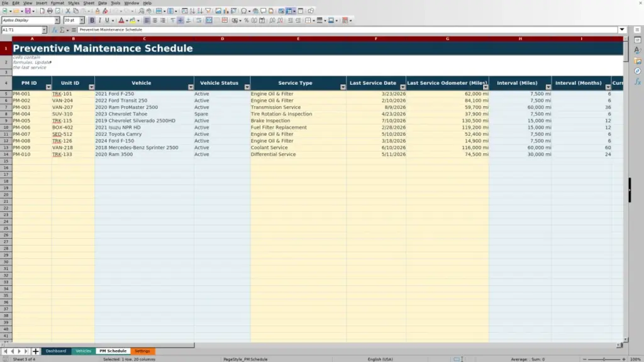
Task: Open Last Service Date filter dropdown
Action: 402,87
